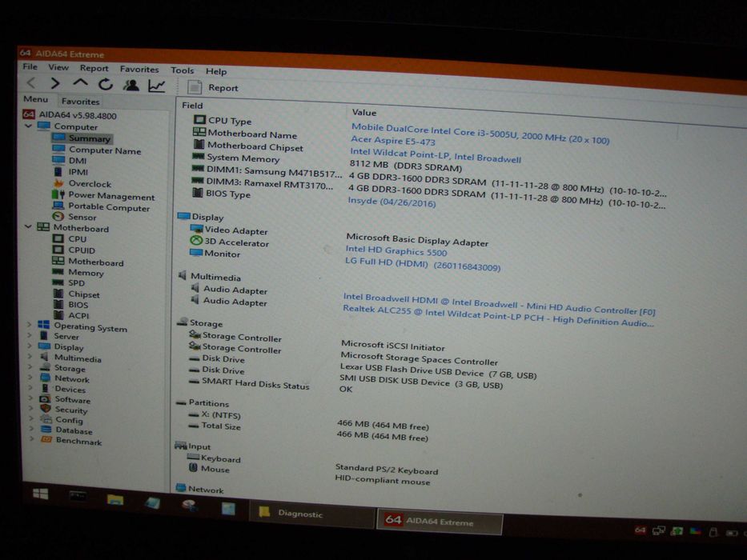Screen dimensions: 747x560
Task: Expand the Network tree node
Action: 30,377
